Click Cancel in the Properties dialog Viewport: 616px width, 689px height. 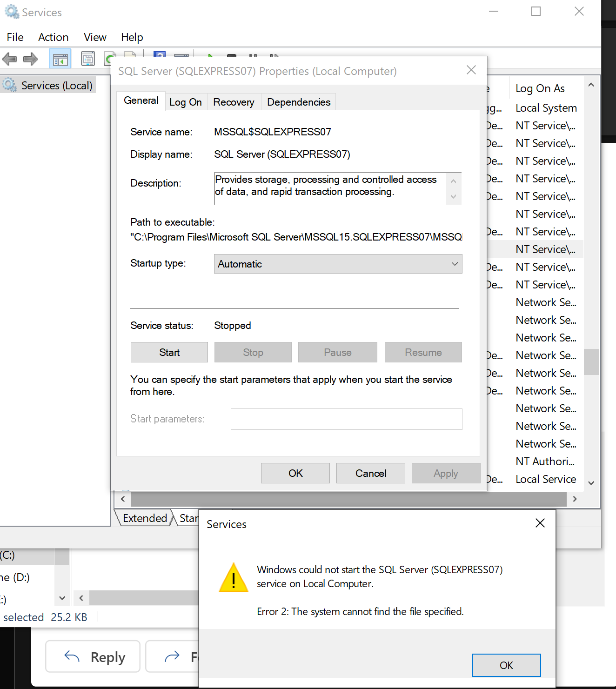tap(371, 473)
